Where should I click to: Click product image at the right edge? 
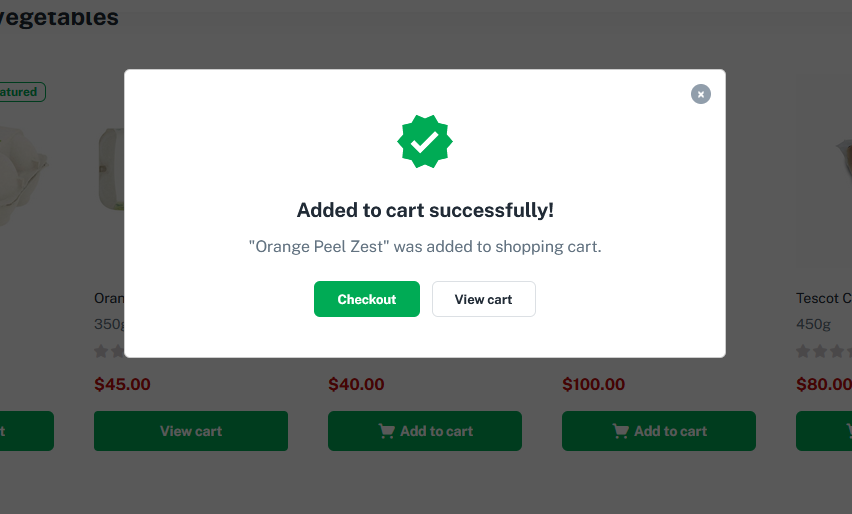coord(838,170)
